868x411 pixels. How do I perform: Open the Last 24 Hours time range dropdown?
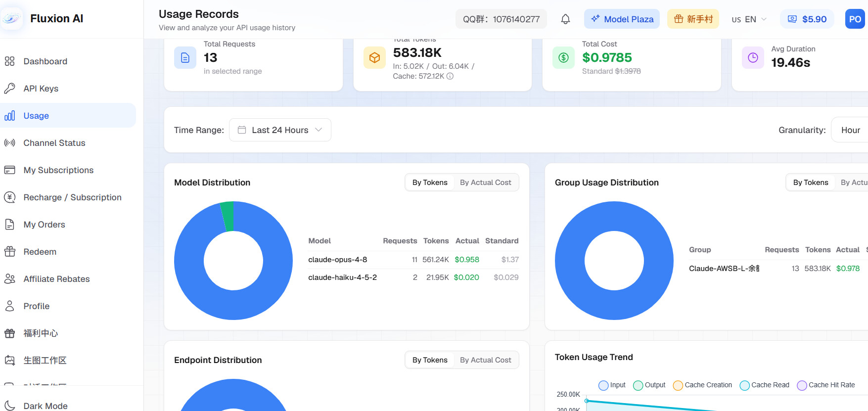click(x=280, y=130)
